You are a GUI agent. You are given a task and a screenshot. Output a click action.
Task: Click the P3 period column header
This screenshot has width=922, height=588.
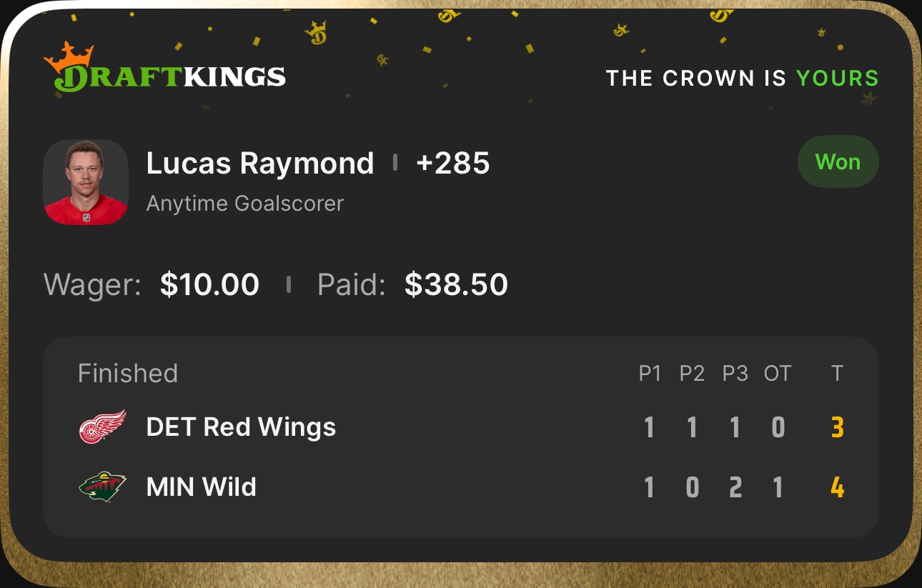click(735, 374)
